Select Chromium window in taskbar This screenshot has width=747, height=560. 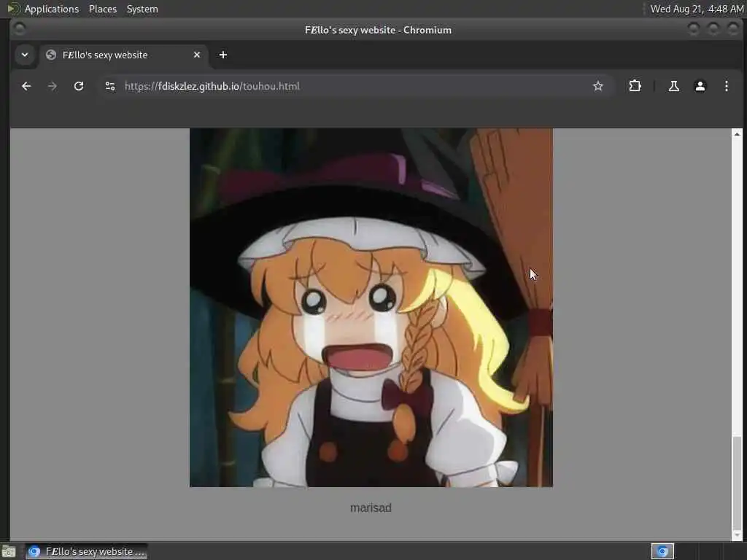click(x=86, y=551)
